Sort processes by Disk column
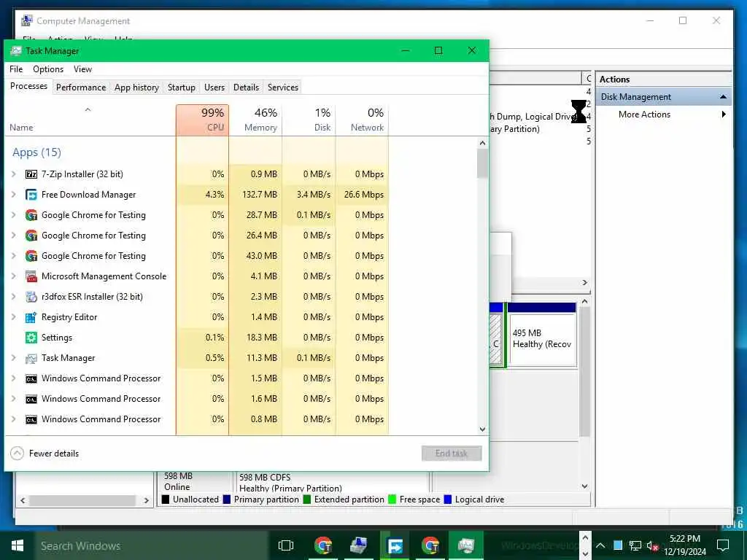 [309, 120]
